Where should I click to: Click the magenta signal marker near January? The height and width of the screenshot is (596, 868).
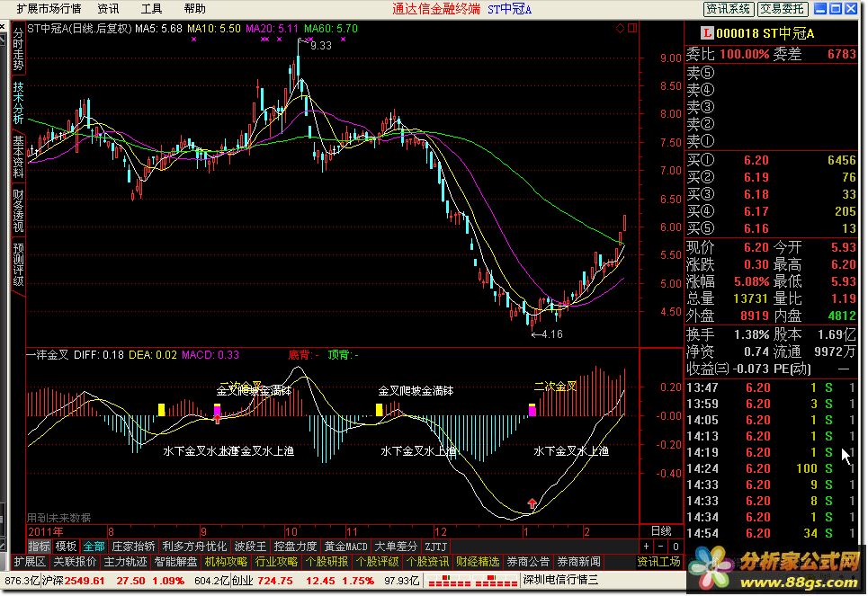coord(532,410)
